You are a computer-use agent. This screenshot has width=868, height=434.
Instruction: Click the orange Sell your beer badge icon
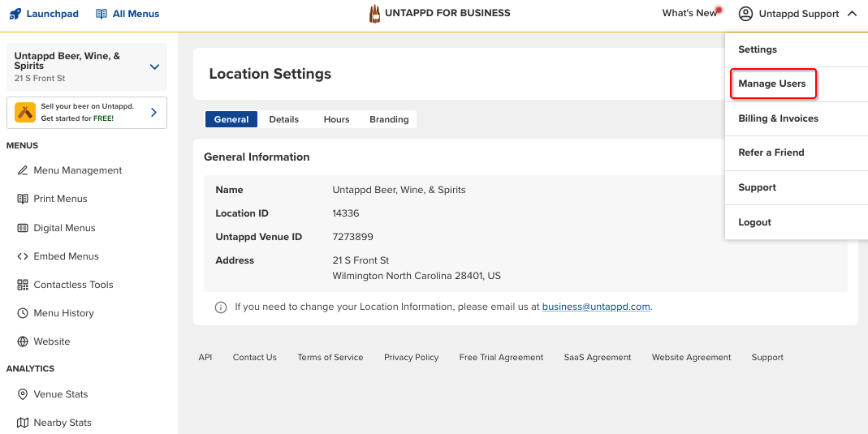tap(25, 112)
